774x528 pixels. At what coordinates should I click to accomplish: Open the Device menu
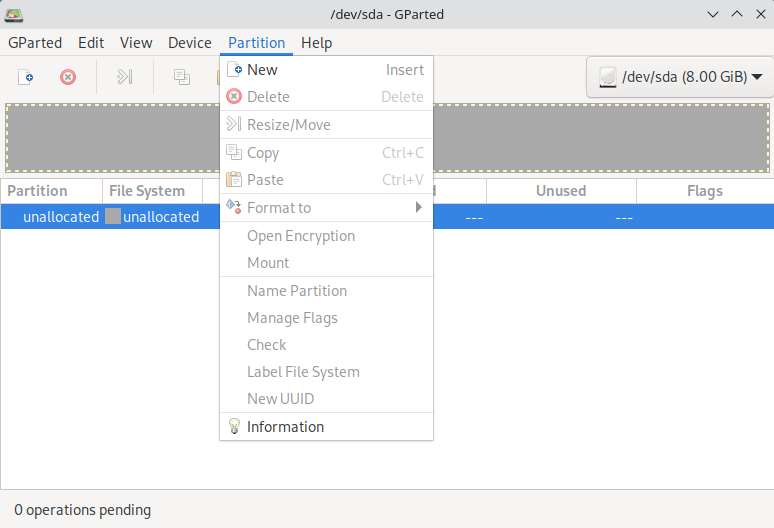coord(189,43)
